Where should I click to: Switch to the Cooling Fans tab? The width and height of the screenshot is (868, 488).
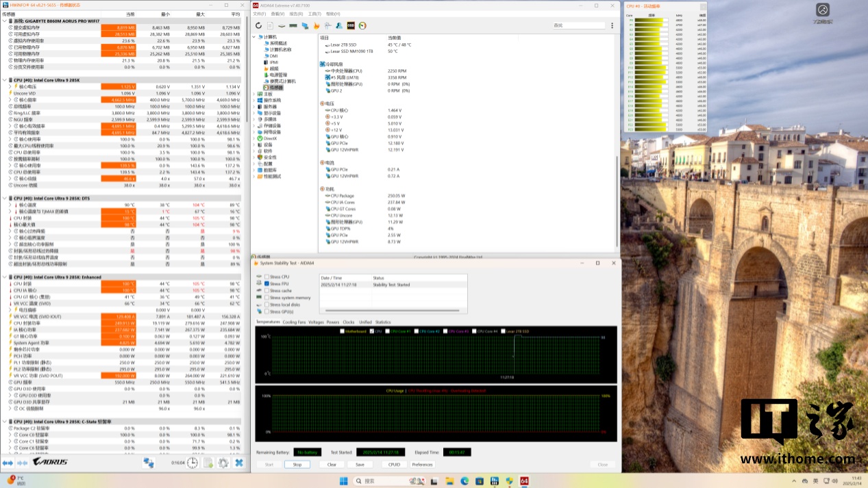[295, 322]
